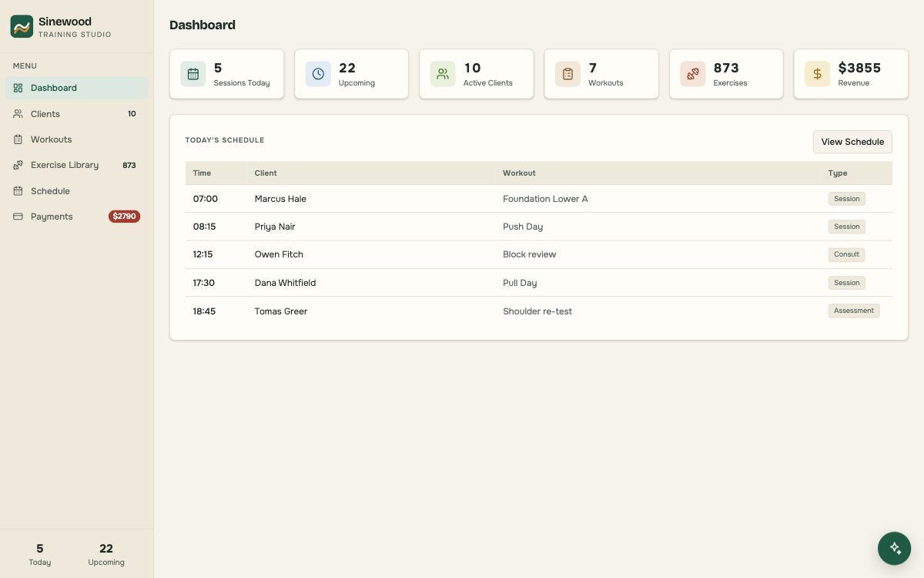Click the Active Clients people icon
Viewport: 924px width, 578px height.
(x=443, y=74)
